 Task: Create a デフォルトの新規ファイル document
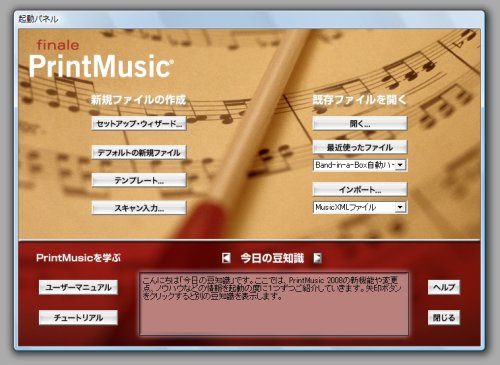click(x=139, y=152)
